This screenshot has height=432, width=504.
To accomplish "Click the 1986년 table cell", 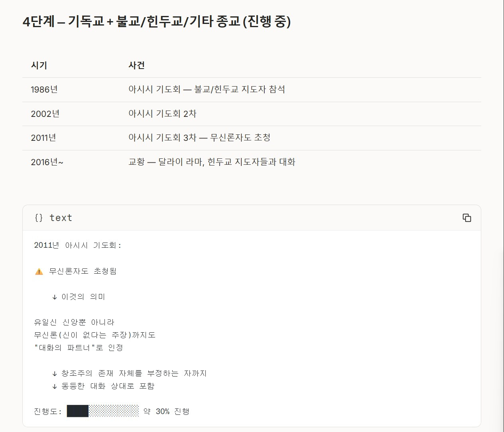I will pyautogui.click(x=44, y=90).
